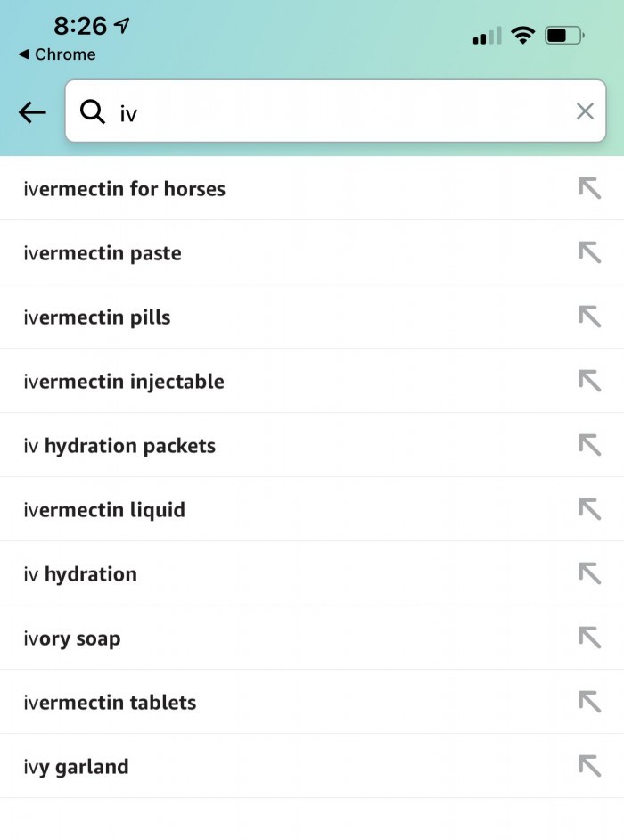624x840 pixels.
Task: Insert "ivermectin pills" suggestion via its arrow
Action: point(589,317)
